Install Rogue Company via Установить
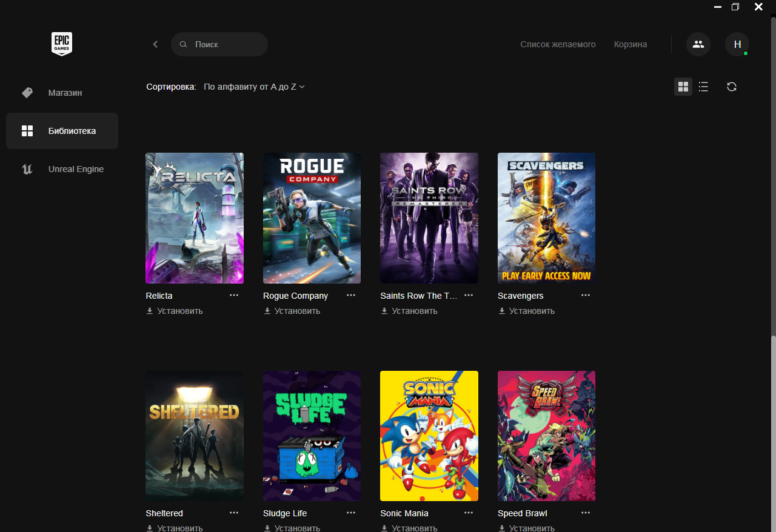Viewport: 776px width, 532px height. 292,311
